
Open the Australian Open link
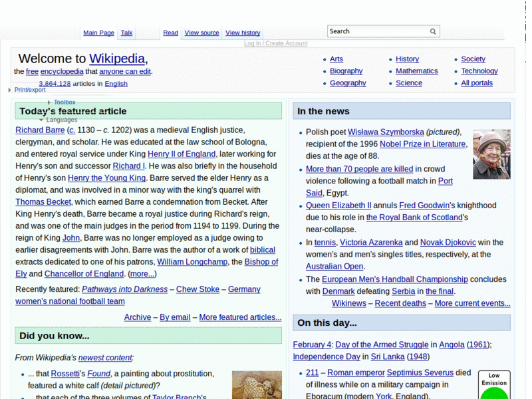[x=334, y=267]
